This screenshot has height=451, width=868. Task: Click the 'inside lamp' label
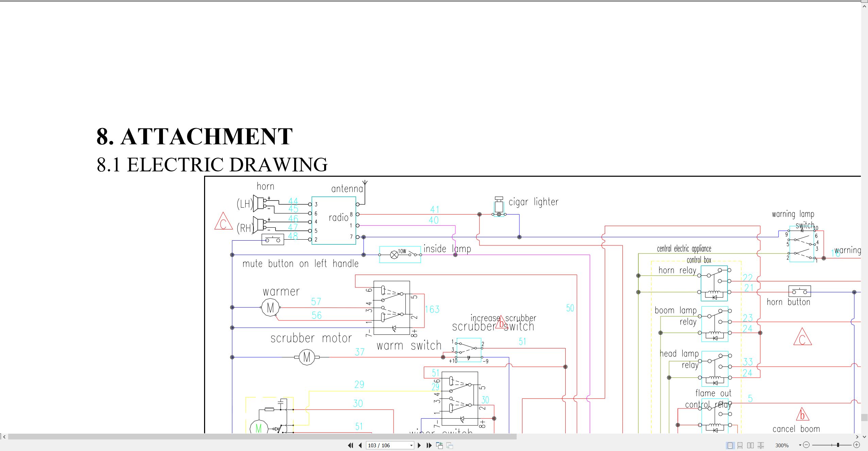click(447, 249)
